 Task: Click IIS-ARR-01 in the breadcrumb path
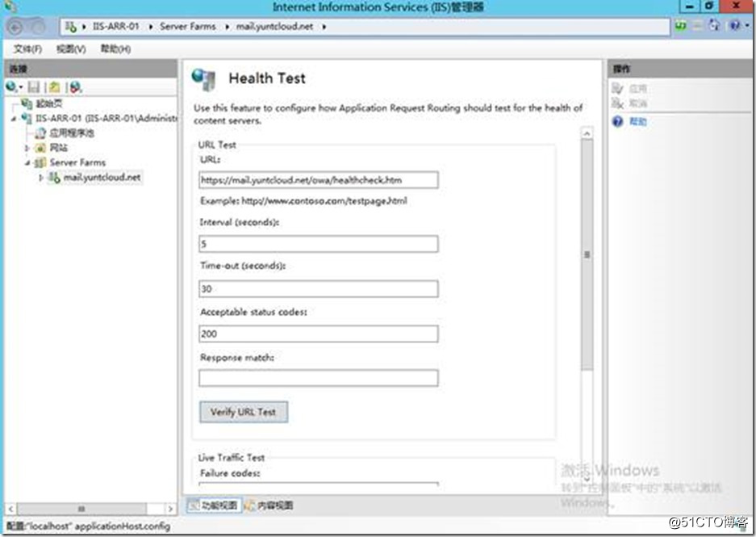tap(115, 27)
